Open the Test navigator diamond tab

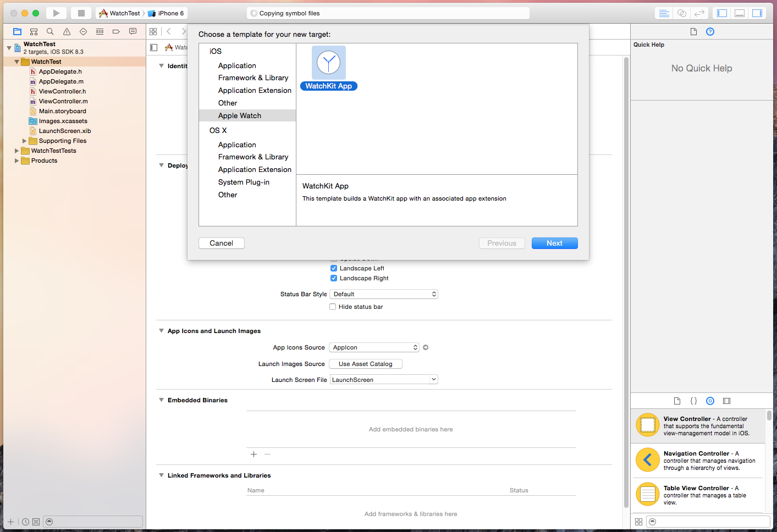(83, 32)
